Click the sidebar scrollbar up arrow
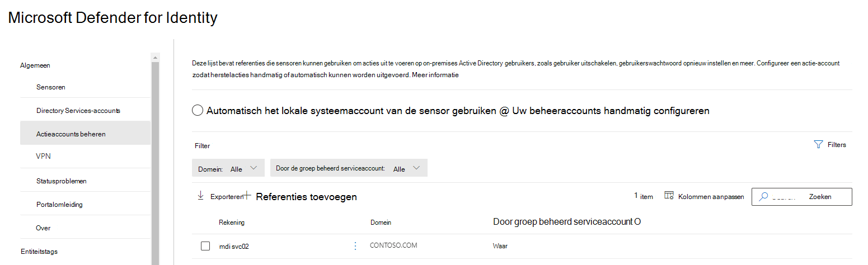 pyautogui.click(x=155, y=57)
